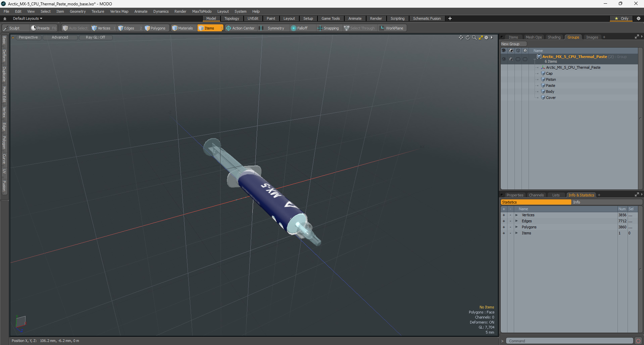This screenshot has height=345, width=644.
Task: Add new tab next to Images
Action: coord(604,37)
